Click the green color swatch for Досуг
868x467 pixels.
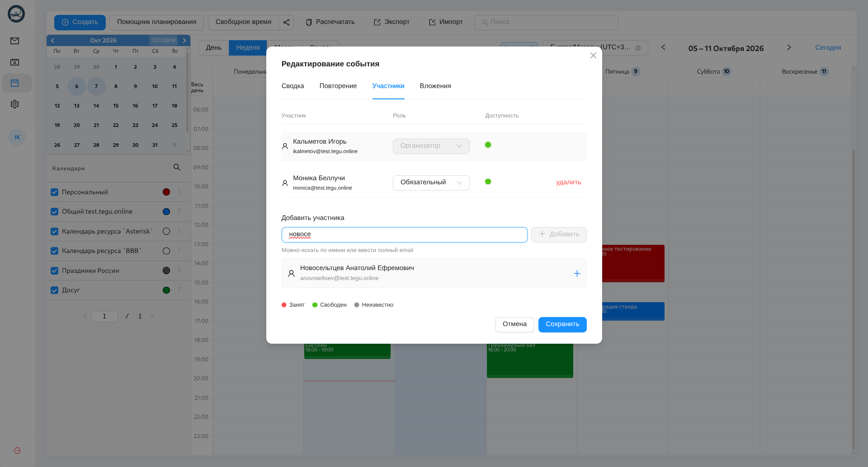coord(166,290)
